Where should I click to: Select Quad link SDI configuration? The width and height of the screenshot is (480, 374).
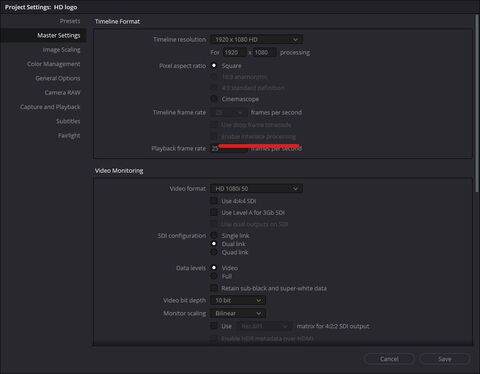point(214,252)
